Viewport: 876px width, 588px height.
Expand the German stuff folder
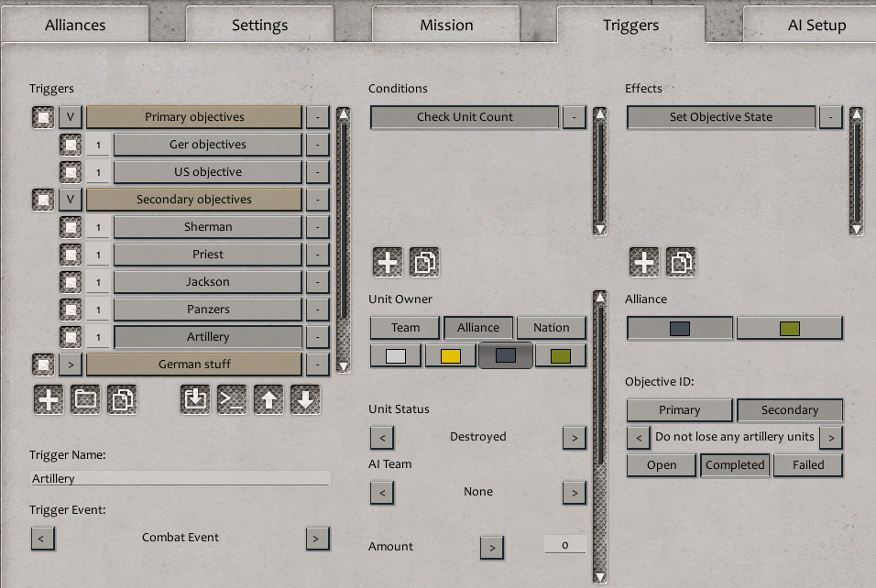tap(71, 365)
